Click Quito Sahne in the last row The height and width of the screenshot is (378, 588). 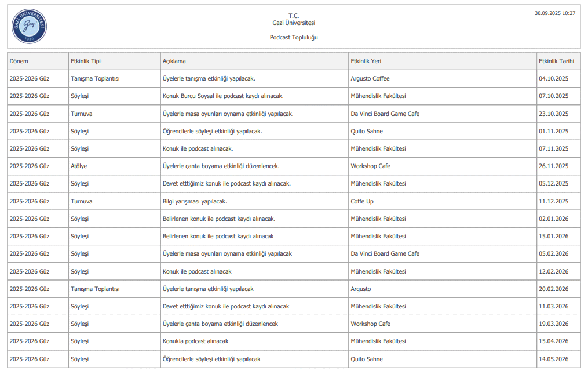[x=367, y=359]
